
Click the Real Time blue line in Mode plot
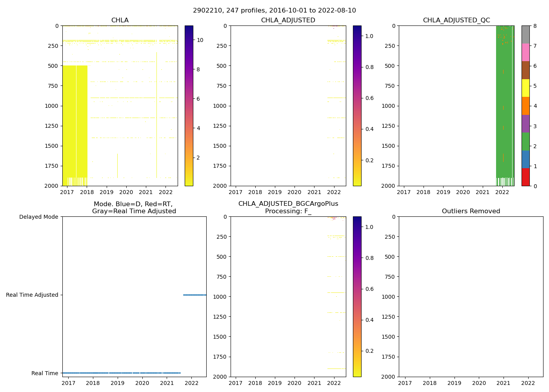[x=122, y=373]
